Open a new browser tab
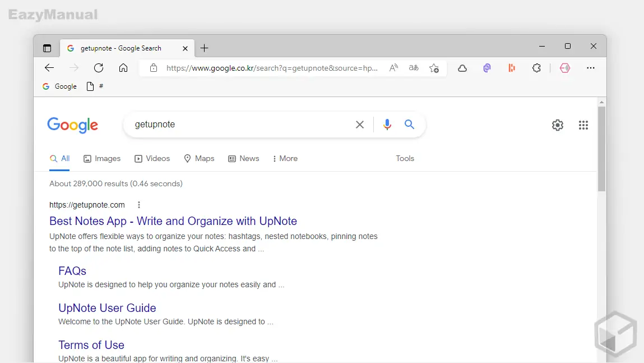 204,48
